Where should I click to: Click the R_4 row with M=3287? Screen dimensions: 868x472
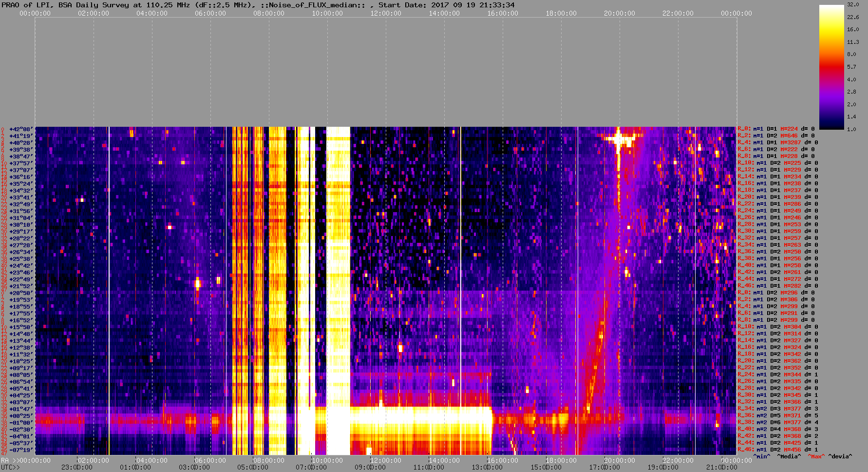tap(778, 143)
